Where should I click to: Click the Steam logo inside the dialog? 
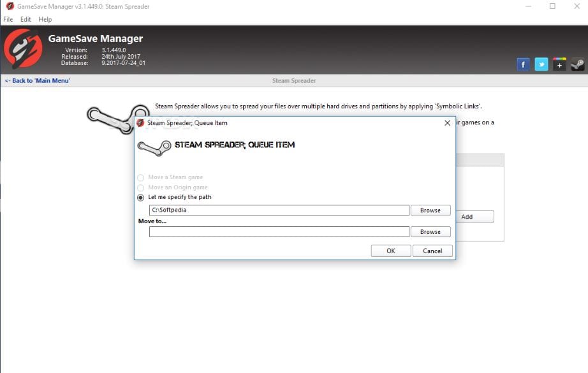pyautogui.click(x=154, y=148)
